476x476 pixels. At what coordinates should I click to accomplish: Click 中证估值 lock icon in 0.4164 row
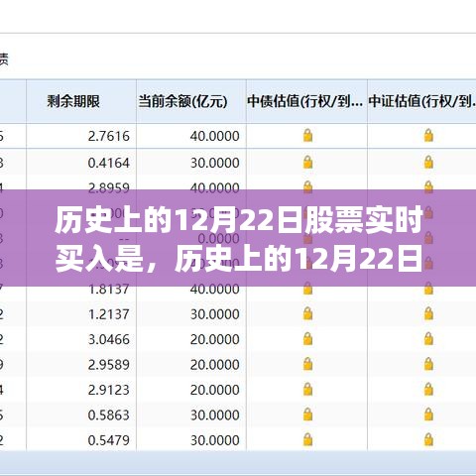pyautogui.click(x=428, y=163)
